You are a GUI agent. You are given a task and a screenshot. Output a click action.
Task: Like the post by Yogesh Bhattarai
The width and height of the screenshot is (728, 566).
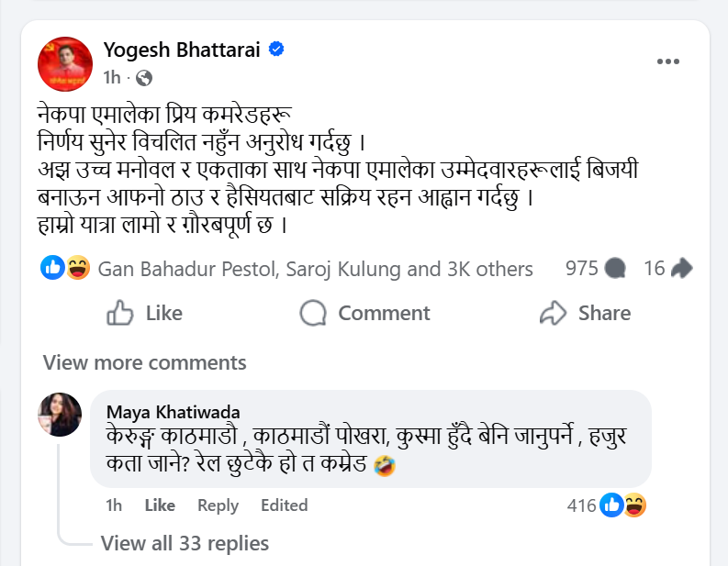tap(145, 313)
